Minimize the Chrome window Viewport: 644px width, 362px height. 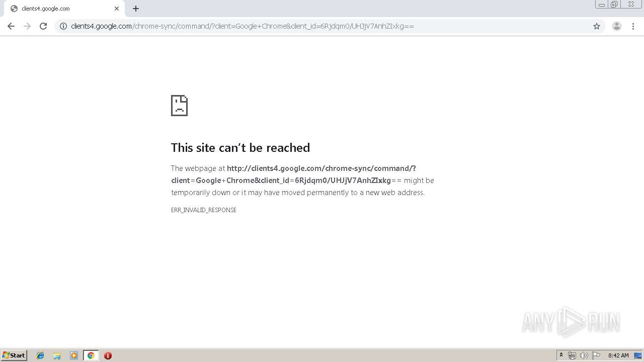(602, 5)
